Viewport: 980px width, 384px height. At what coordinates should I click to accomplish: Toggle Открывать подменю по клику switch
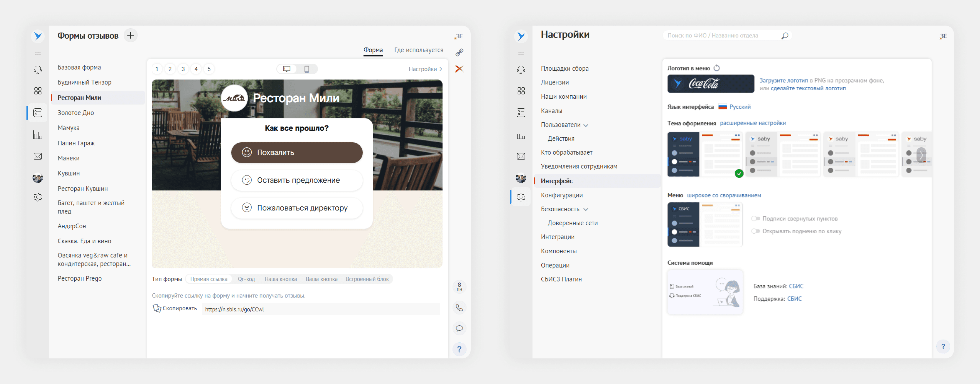pyautogui.click(x=755, y=231)
